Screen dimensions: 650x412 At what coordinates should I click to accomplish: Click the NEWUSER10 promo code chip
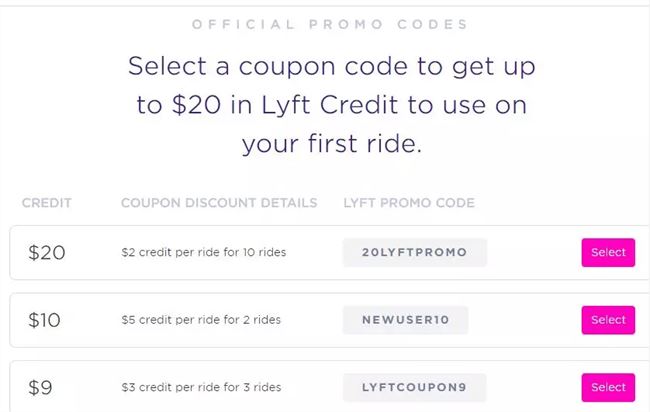click(x=405, y=320)
